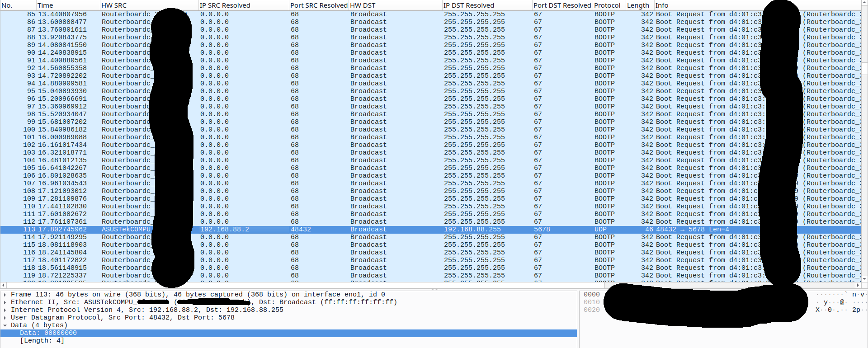Select packet number 98 row
The image size is (868, 348).
[430, 114]
